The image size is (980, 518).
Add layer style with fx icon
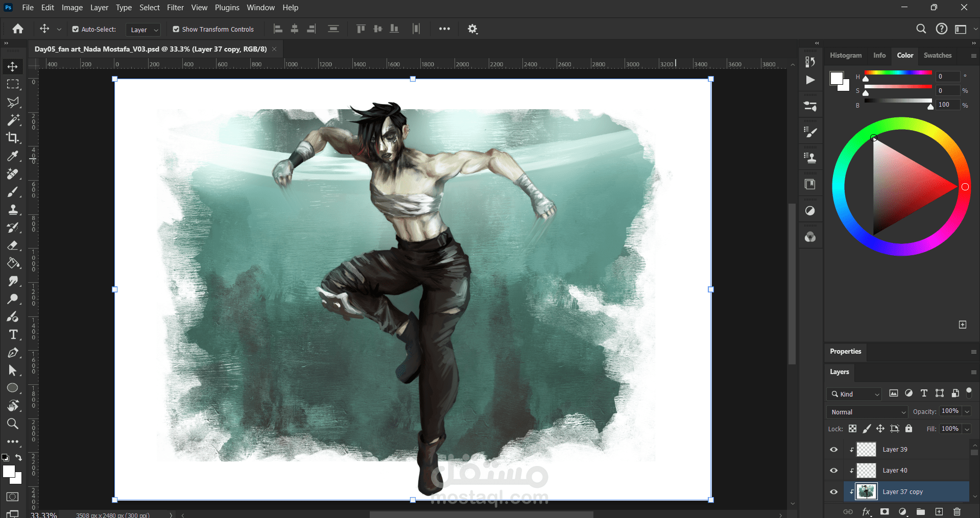[866, 511]
